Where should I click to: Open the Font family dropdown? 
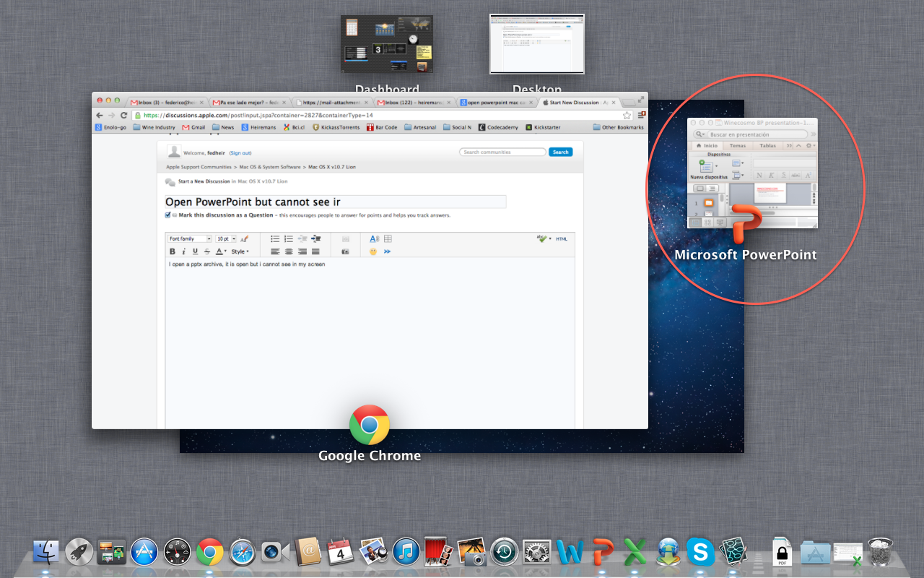[x=190, y=238]
